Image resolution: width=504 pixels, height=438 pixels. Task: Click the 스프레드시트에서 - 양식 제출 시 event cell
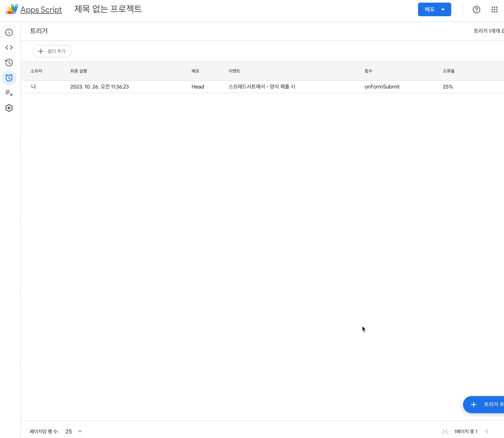[x=262, y=87]
